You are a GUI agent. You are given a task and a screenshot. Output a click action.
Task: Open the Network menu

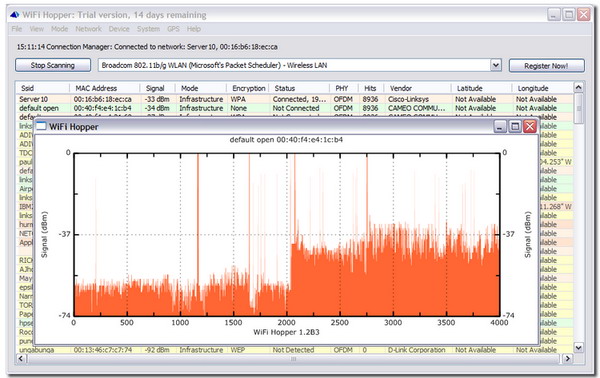[88, 29]
